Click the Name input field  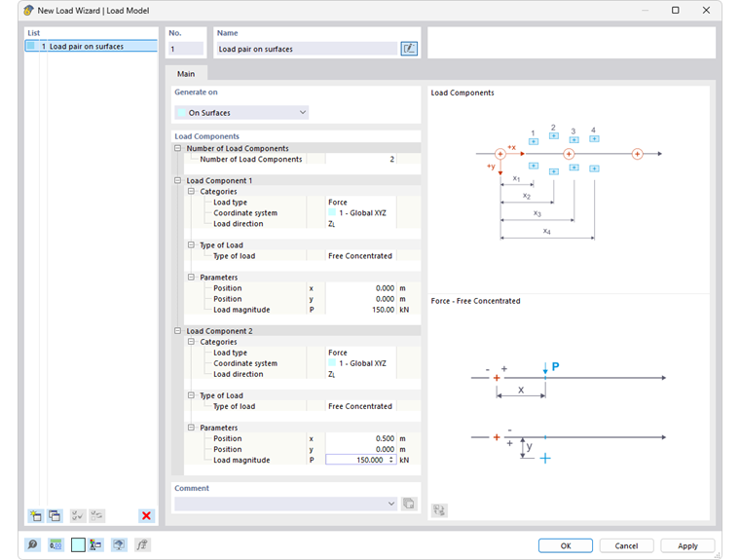pos(308,49)
